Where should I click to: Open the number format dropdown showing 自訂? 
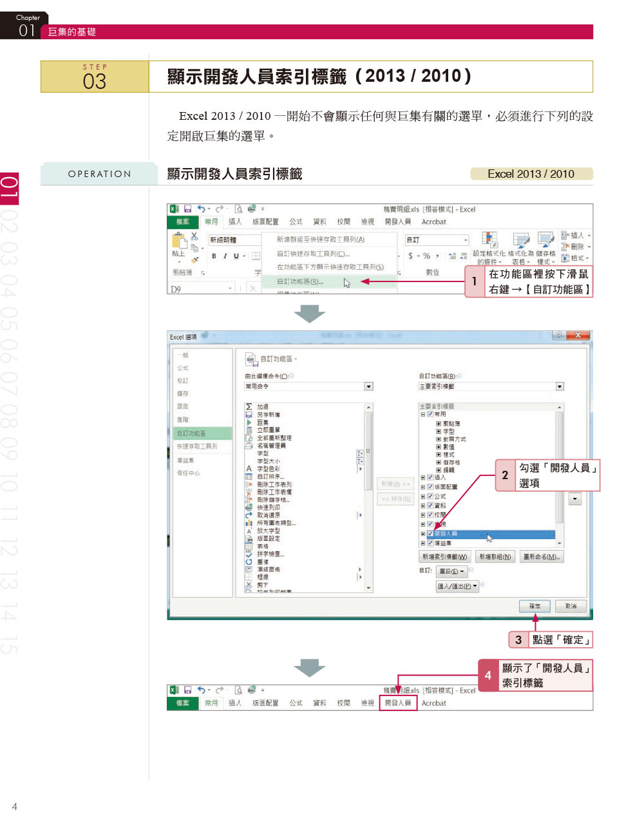[437, 240]
